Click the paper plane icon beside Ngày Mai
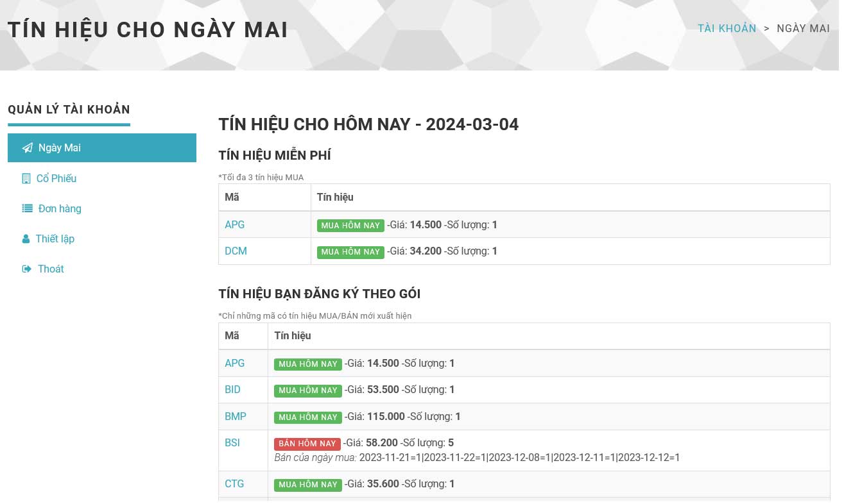Image resolution: width=844 pixels, height=504 pixels. (27, 148)
